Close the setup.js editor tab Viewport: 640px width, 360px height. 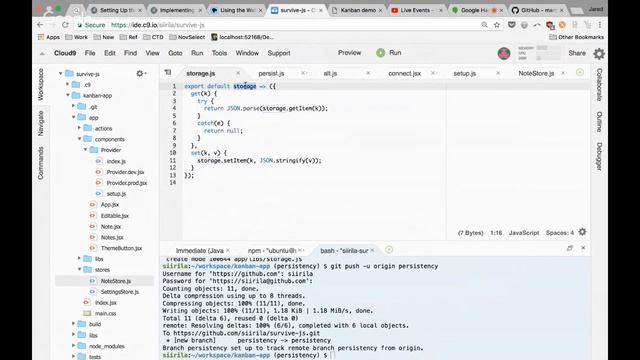click(x=498, y=73)
